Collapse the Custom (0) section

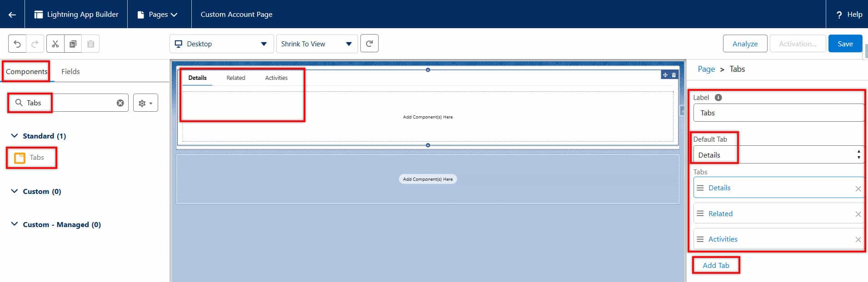(15, 191)
